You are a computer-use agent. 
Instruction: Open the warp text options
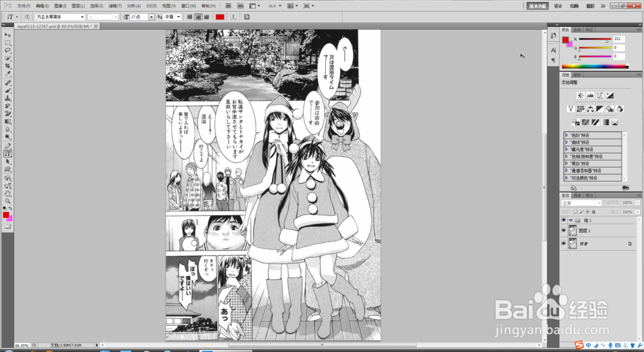233,17
